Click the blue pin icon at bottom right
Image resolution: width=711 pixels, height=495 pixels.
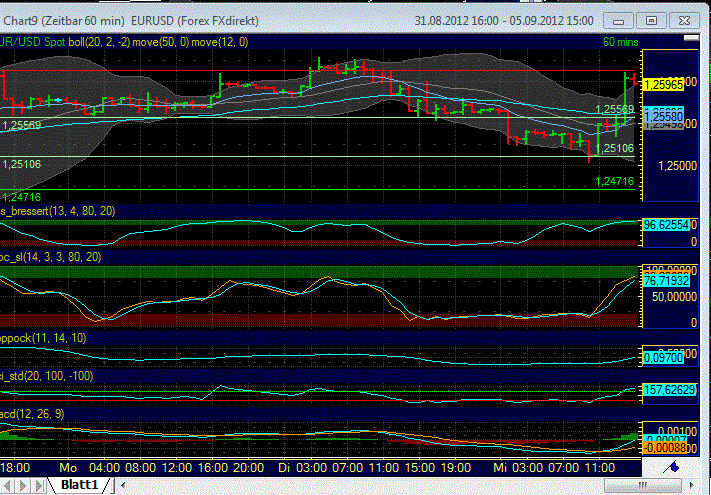tap(675, 467)
